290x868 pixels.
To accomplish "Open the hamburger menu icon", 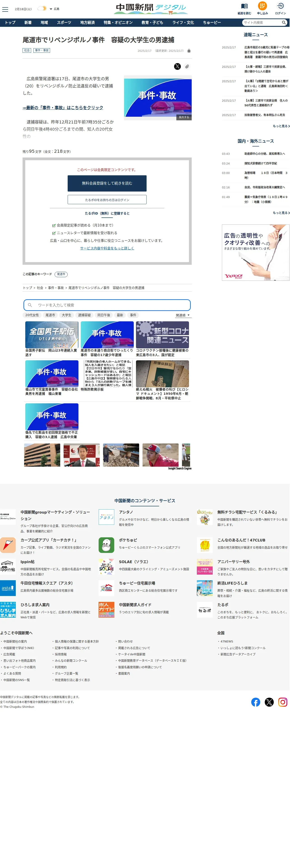I will pos(5,9).
